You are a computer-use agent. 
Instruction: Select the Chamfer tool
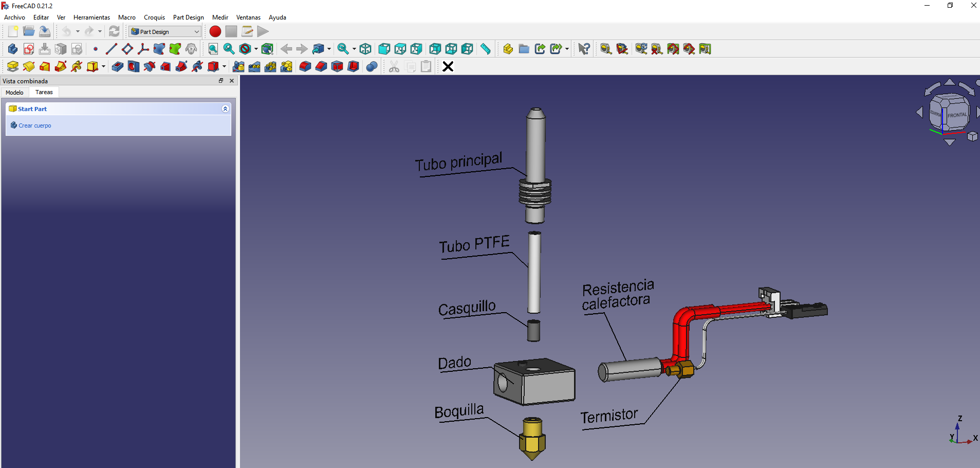(x=321, y=66)
